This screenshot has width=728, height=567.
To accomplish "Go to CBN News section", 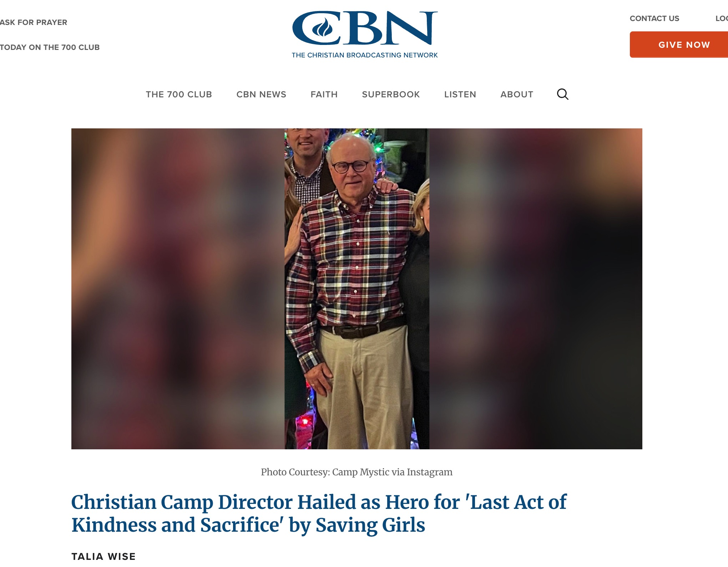I will [x=261, y=94].
